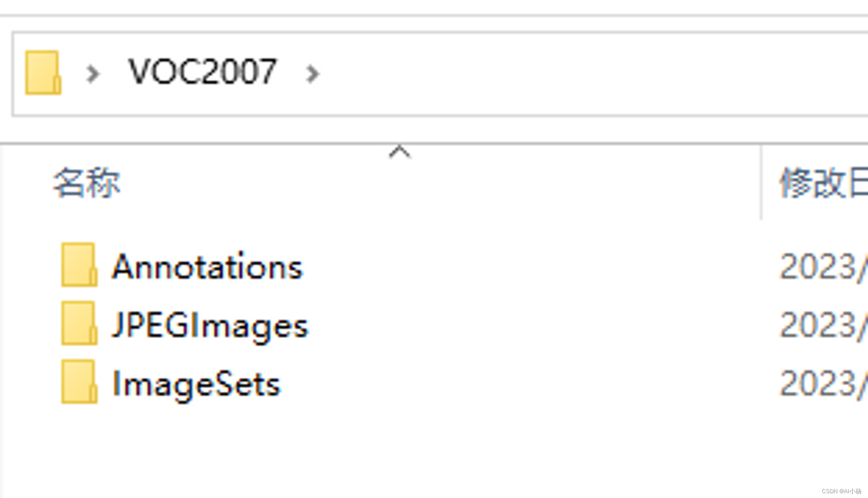
Task: Sort by 修改日期 column header
Action: pos(823,182)
